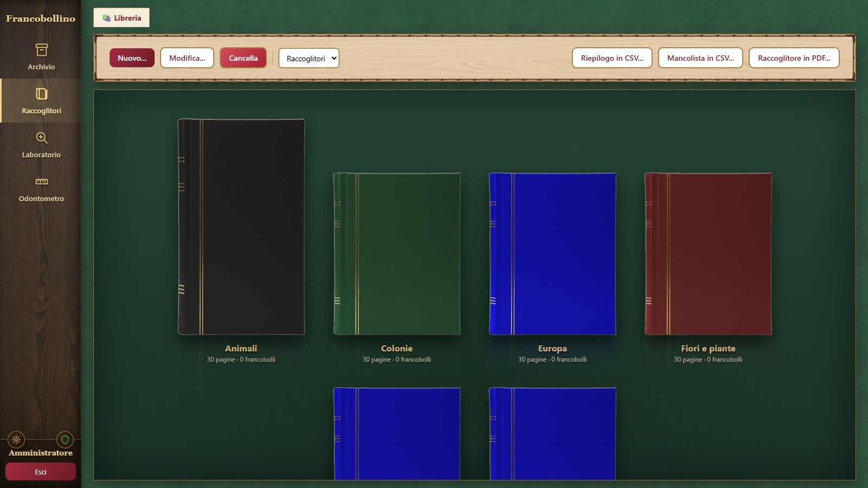Viewport: 868px width, 488px height.
Task: Click the Francobollino logo title
Action: [41, 18]
